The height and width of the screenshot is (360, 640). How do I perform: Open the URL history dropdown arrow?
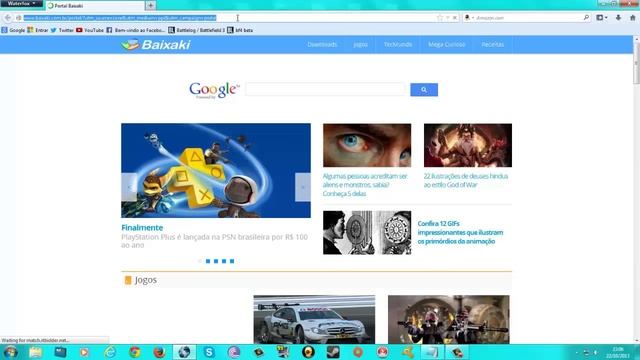click(448, 18)
